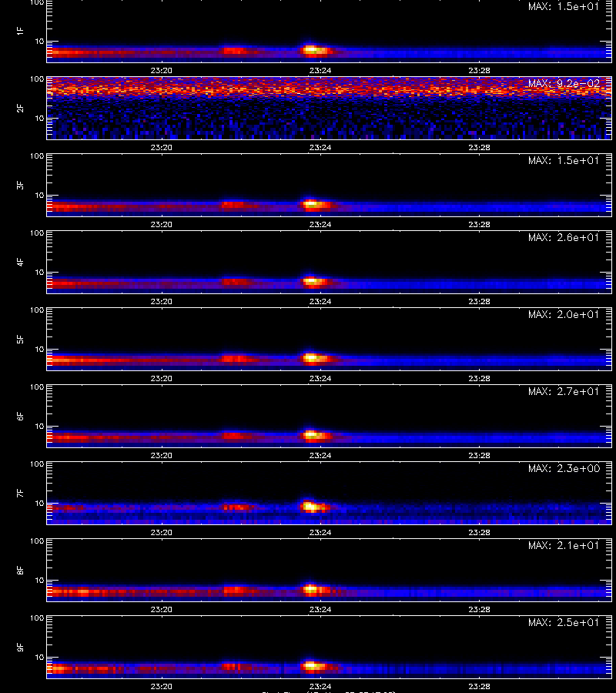This screenshot has height=693, width=616.
Task: Click the 23:28 tick label below 1F panel
Action: [480, 70]
